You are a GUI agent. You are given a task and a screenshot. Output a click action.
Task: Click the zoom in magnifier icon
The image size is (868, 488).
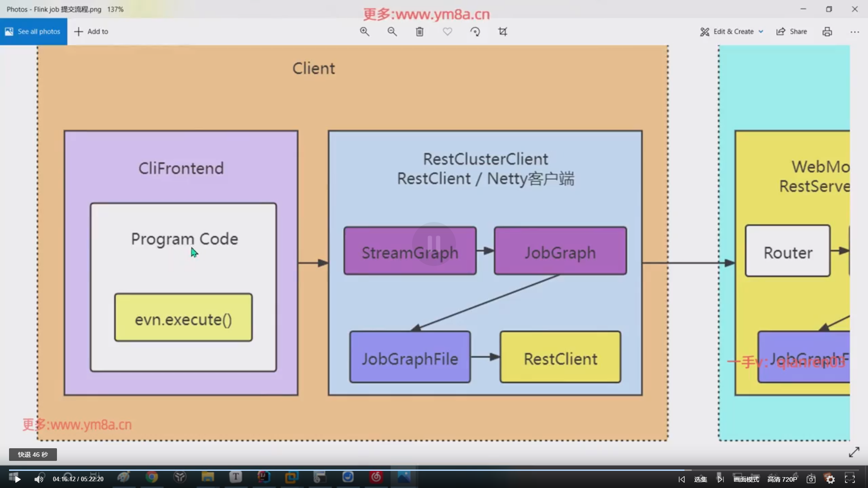point(364,32)
